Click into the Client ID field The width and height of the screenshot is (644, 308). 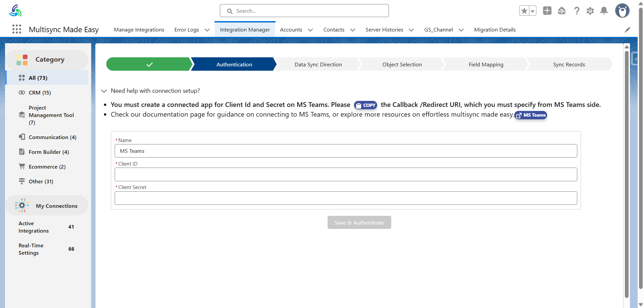(346, 175)
